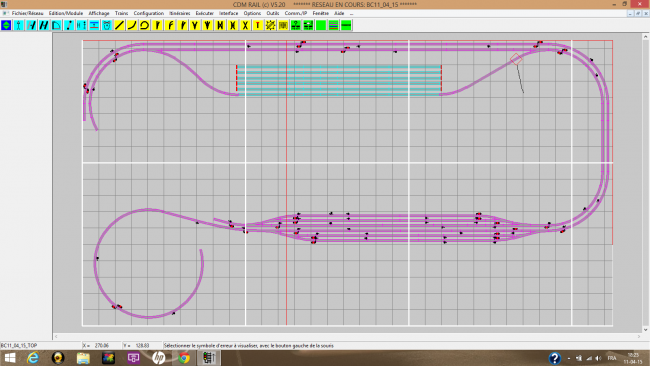Click the BC11_04_15_TOP status bar text
650x366 pixels.
click(19, 345)
